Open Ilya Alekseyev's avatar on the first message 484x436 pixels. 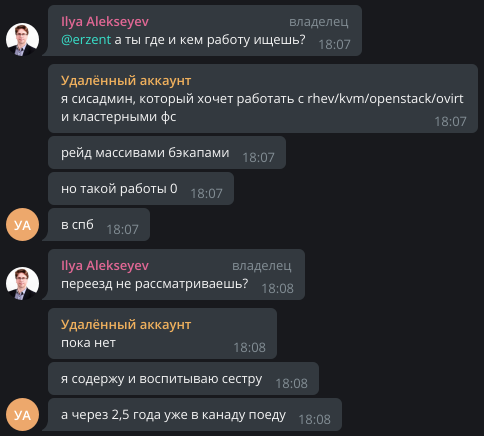(22, 39)
